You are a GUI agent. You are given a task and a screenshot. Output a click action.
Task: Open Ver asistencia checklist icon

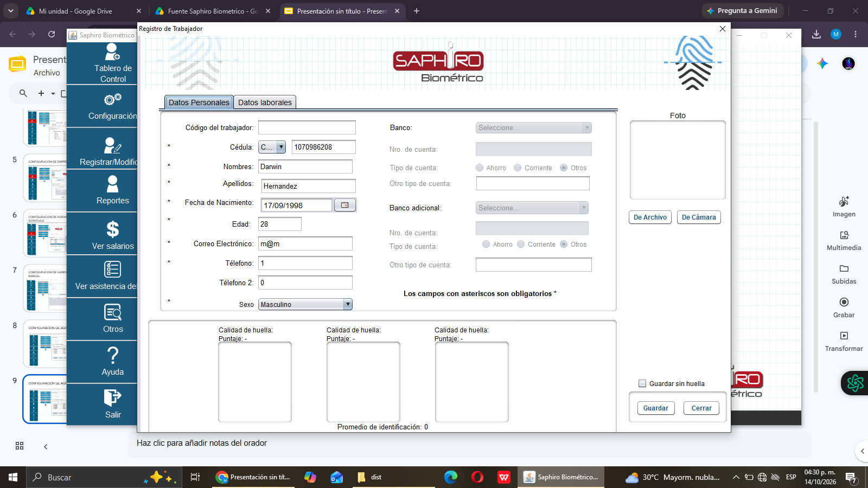(113, 269)
